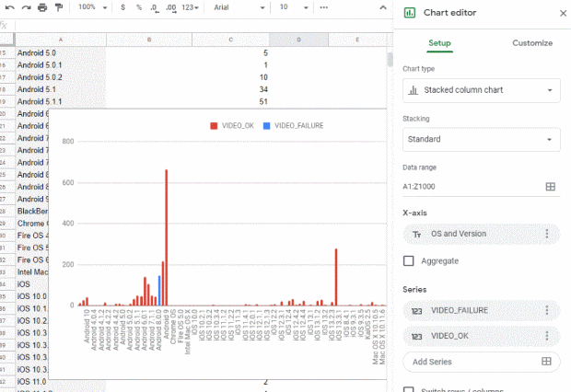Image resolution: width=571 pixels, height=392 pixels.
Task: Click the Add Series button
Action: [481, 362]
